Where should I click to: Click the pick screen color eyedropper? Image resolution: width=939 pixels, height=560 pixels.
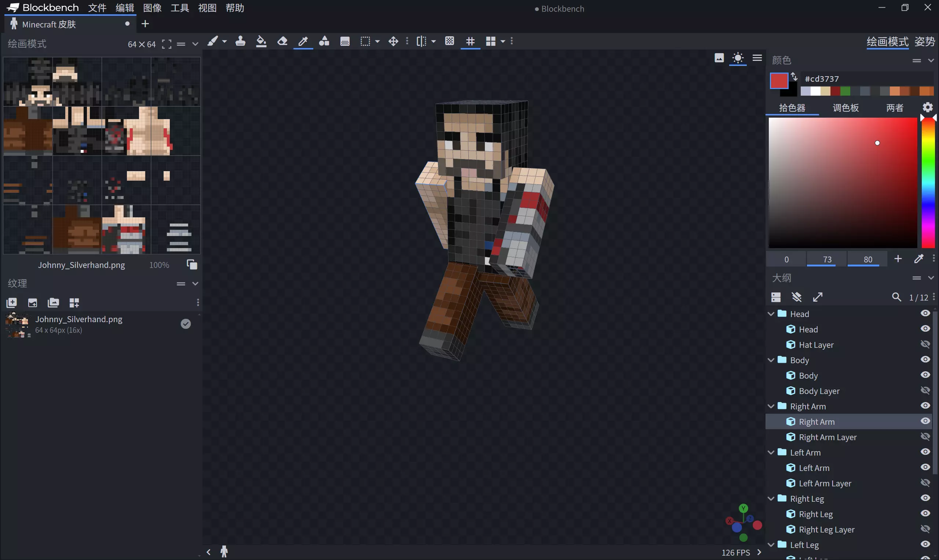[x=918, y=259]
